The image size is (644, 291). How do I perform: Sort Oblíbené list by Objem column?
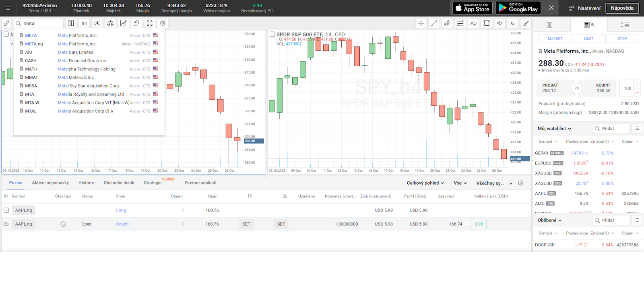(x=630, y=233)
